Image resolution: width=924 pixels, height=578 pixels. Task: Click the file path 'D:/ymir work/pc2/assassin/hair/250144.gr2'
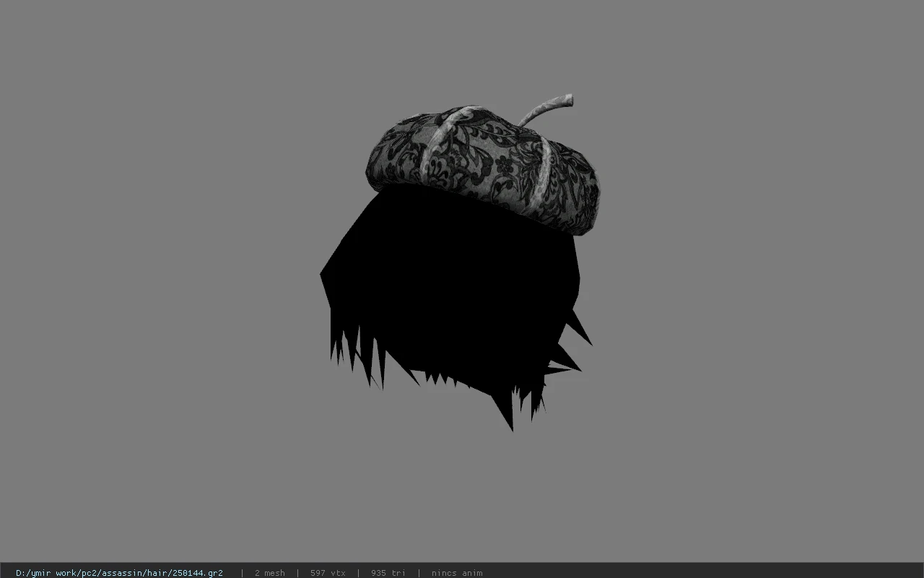click(x=119, y=573)
